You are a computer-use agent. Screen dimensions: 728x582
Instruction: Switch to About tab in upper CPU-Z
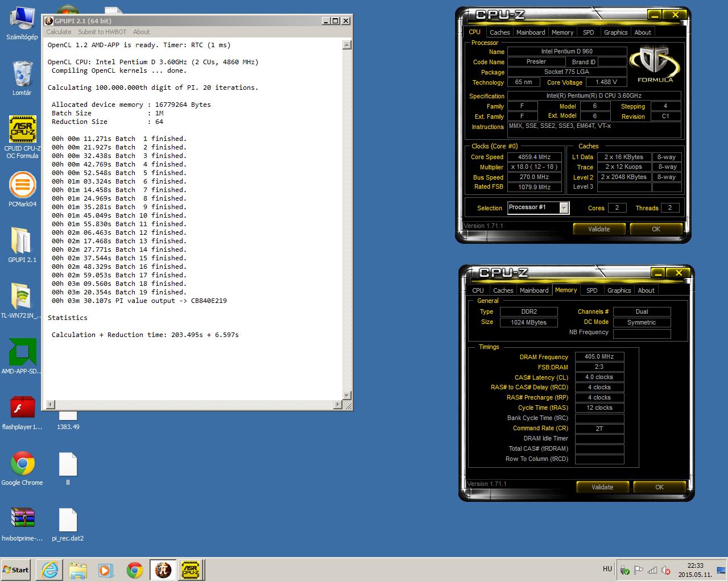point(643,32)
